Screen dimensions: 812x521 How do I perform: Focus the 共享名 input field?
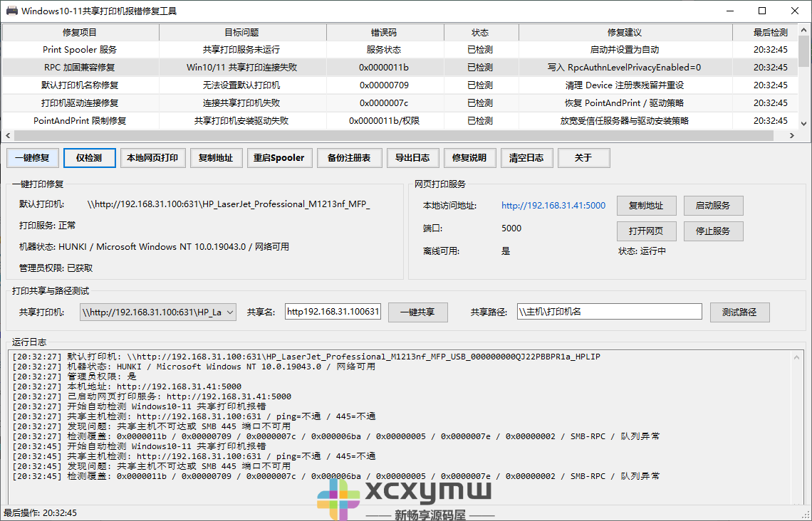pyautogui.click(x=333, y=312)
